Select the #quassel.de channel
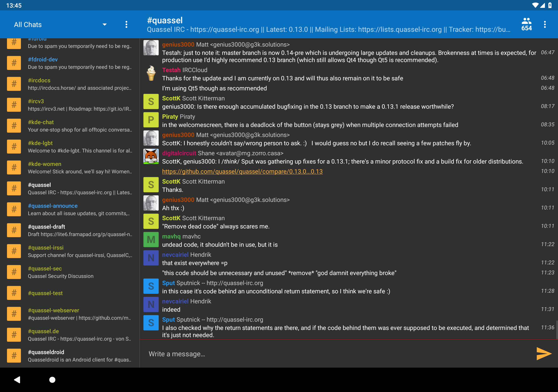Viewport: 558px width, 392px height. click(70, 335)
